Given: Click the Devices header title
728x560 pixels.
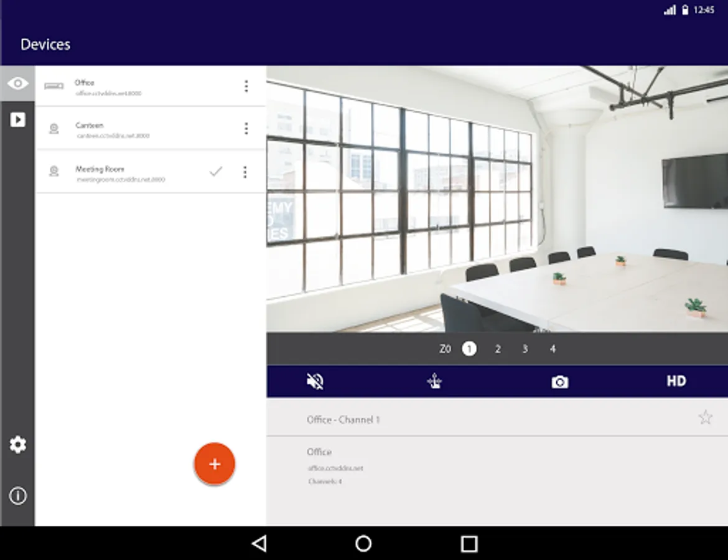Looking at the screenshot, I should [45, 45].
